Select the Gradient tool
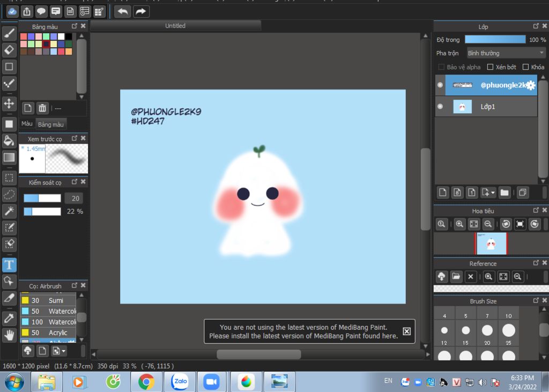Viewport: 549px width, 392px height. [x=9, y=157]
